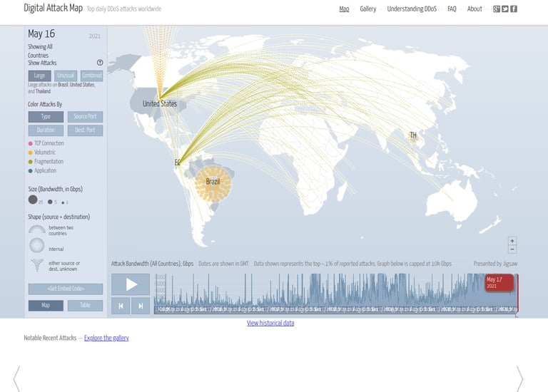This screenshot has height=392, width=548.
Task: Open Understanding DDoS page
Action: point(412,9)
